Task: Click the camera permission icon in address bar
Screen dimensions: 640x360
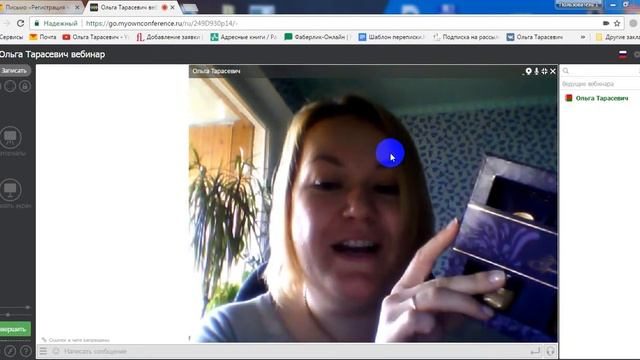Action: pyautogui.click(x=606, y=23)
